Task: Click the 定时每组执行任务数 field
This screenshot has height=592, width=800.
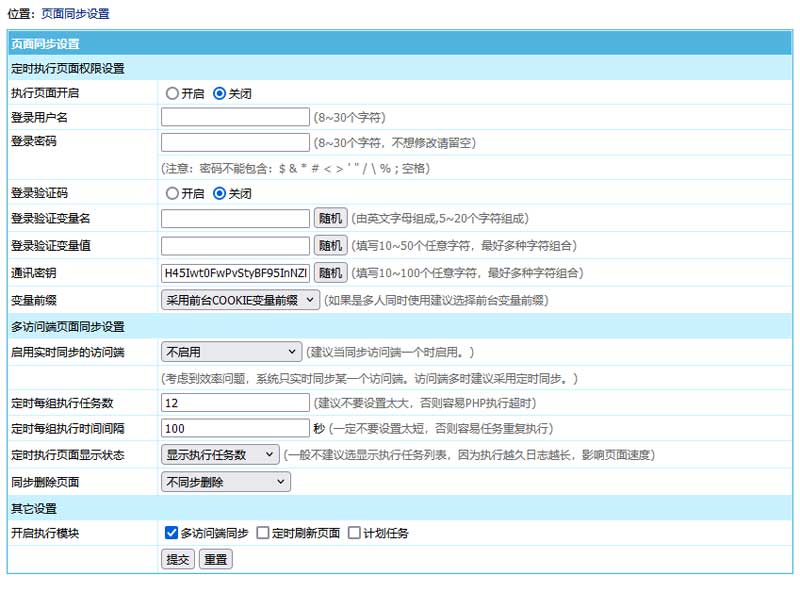Action: click(235, 403)
